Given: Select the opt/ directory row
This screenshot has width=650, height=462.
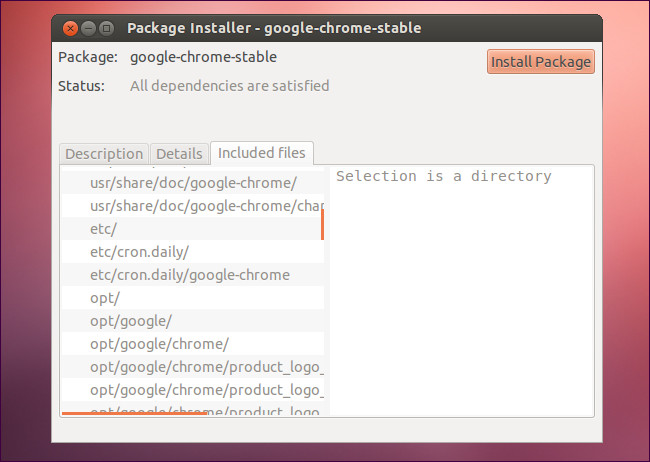Looking at the screenshot, I should tap(105, 298).
